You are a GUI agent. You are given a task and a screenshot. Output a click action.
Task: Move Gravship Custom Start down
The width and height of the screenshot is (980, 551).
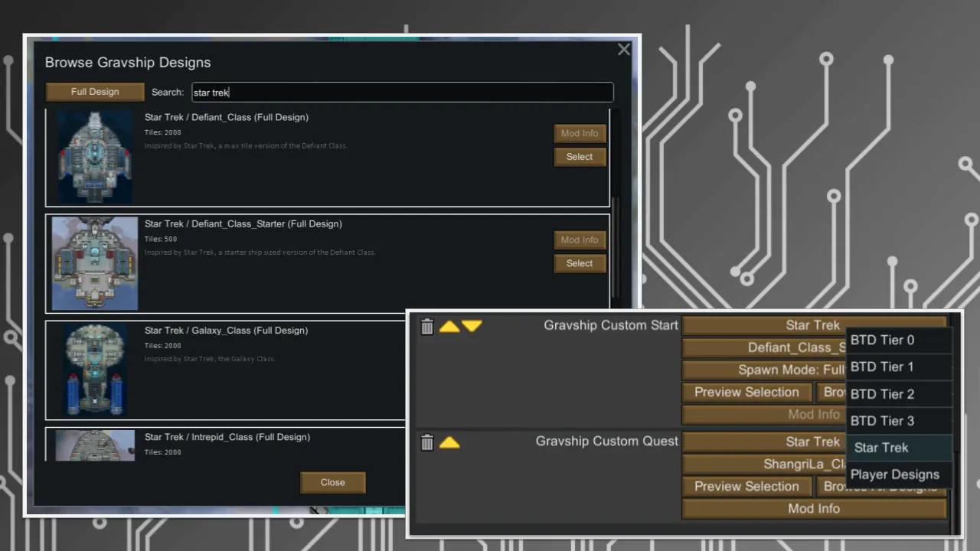(472, 327)
